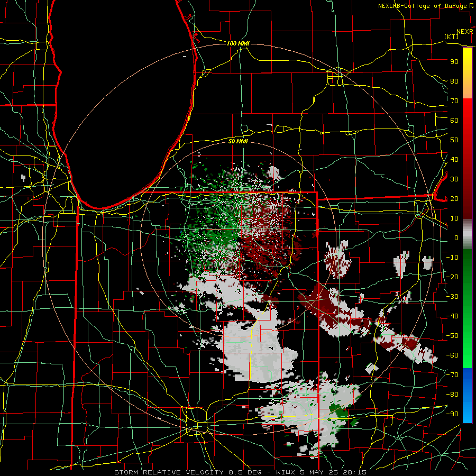Click the 90 value on the velocity scale
Screen dimensions: 476x476
pos(454,62)
